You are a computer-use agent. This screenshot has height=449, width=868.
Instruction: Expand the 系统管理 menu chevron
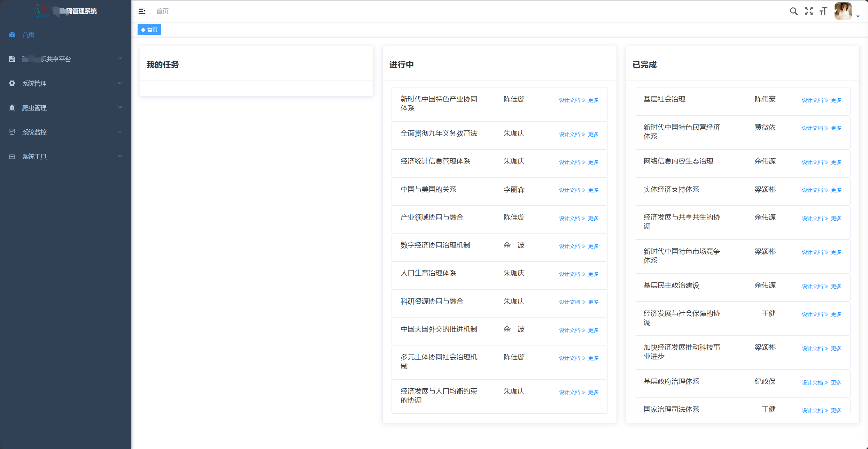(120, 83)
